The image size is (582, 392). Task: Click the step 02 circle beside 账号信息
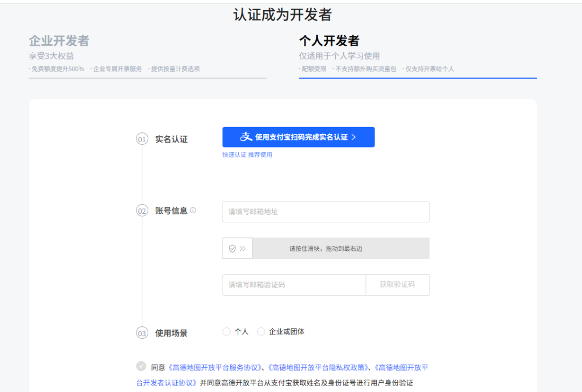click(x=142, y=211)
